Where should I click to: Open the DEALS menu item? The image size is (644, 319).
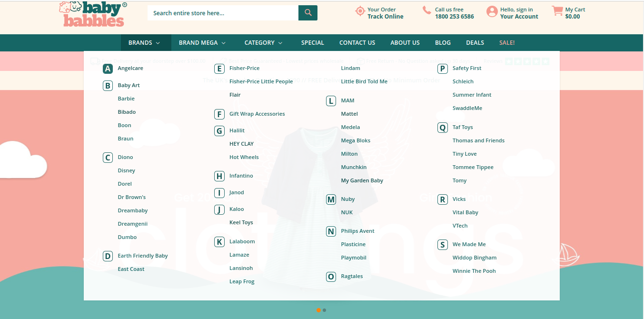pyautogui.click(x=475, y=43)
